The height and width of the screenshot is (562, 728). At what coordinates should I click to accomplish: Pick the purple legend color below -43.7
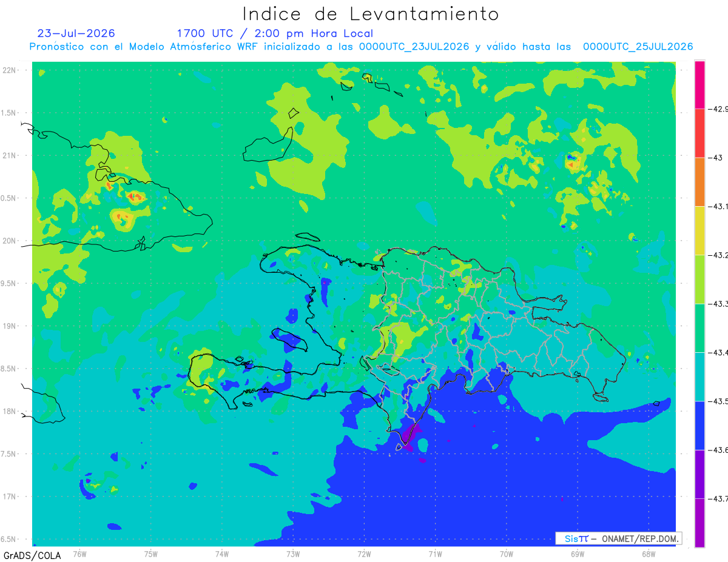pyautogui.click(x=699, y=523)
